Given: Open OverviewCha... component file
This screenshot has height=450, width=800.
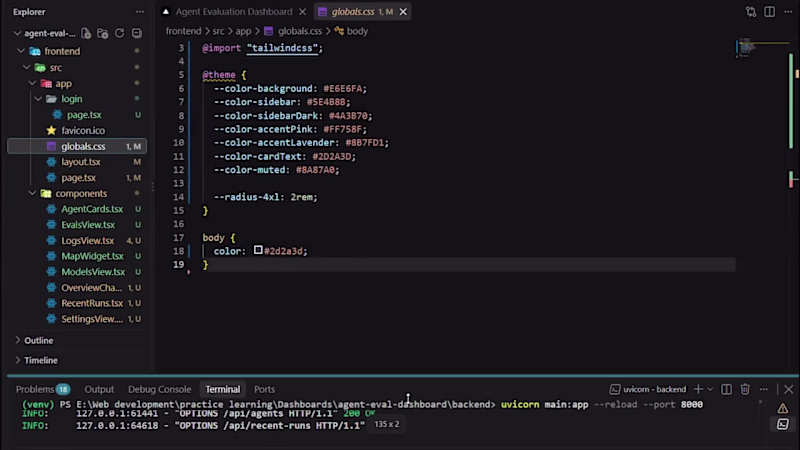Looking at the screenshot, I should pyautogui.click(x=91, y=288).
